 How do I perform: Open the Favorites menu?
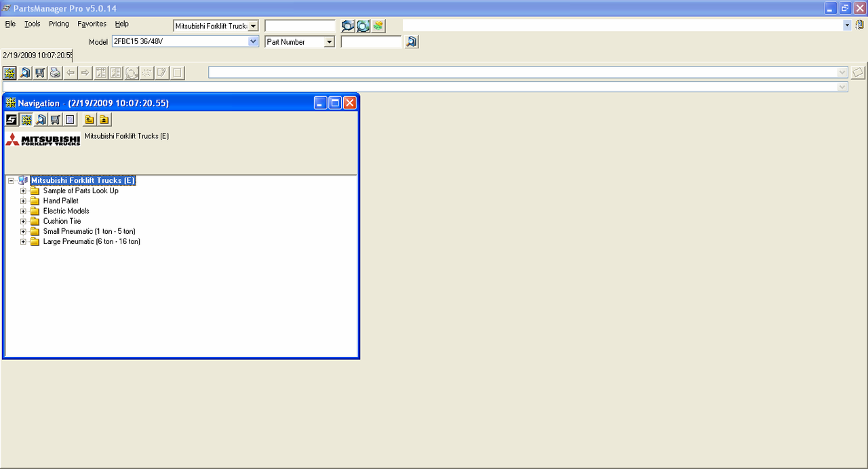click(x=92, y=24)
